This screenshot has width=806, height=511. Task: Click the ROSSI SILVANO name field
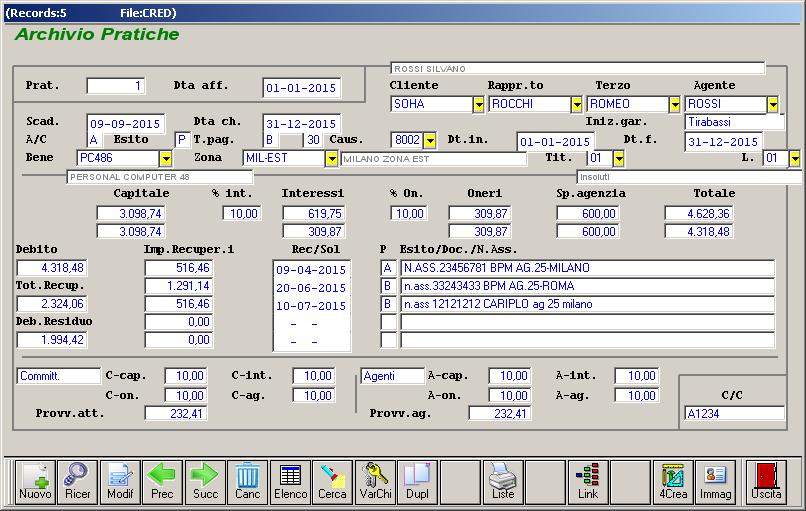[x=578, y=68]
